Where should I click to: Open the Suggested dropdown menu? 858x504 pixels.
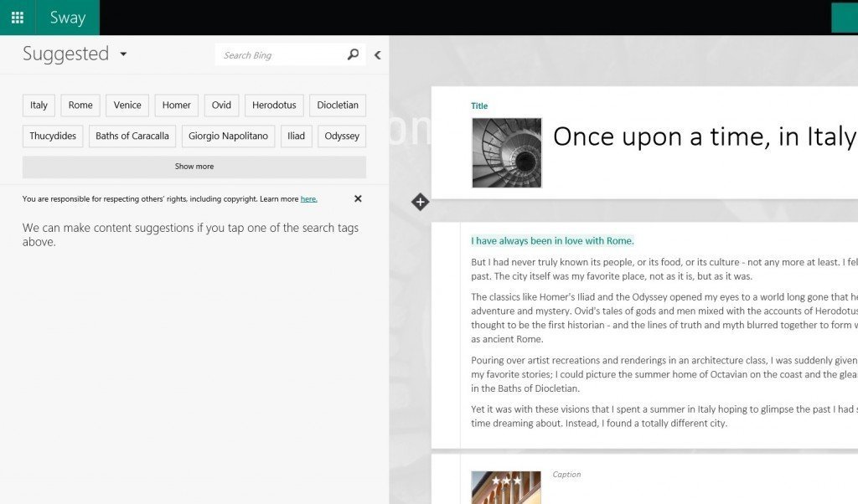click(x=123, y=54)
